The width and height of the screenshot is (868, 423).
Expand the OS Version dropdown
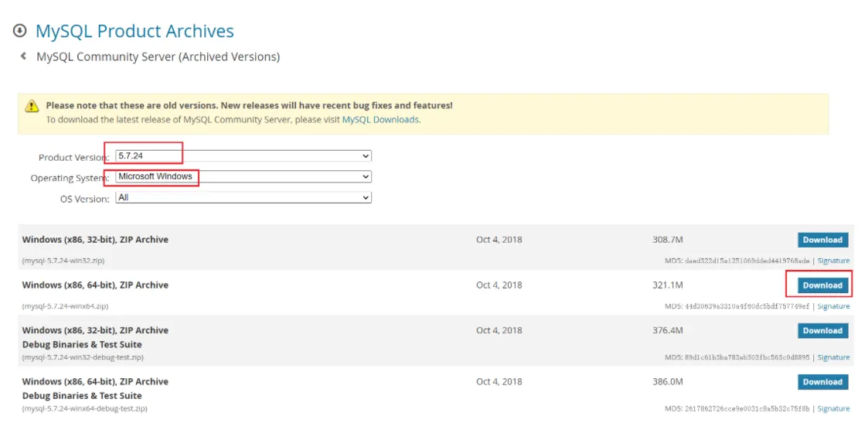(x=243, y=198)
